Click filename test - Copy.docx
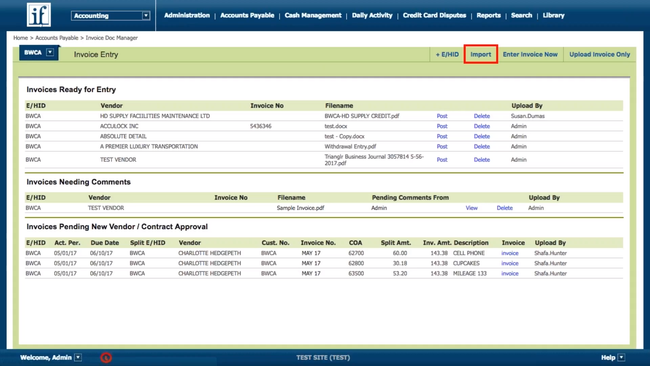650x366 pixels. point(344,136)
